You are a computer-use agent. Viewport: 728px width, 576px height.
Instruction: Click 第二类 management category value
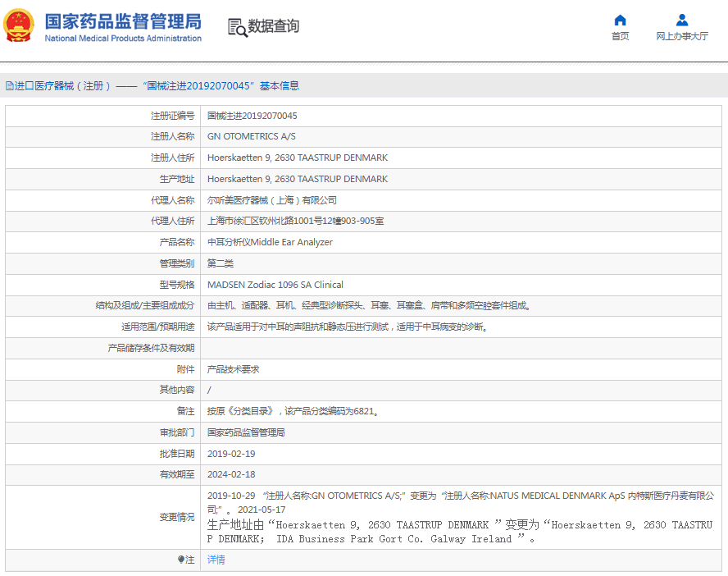[x=220, y=264]
